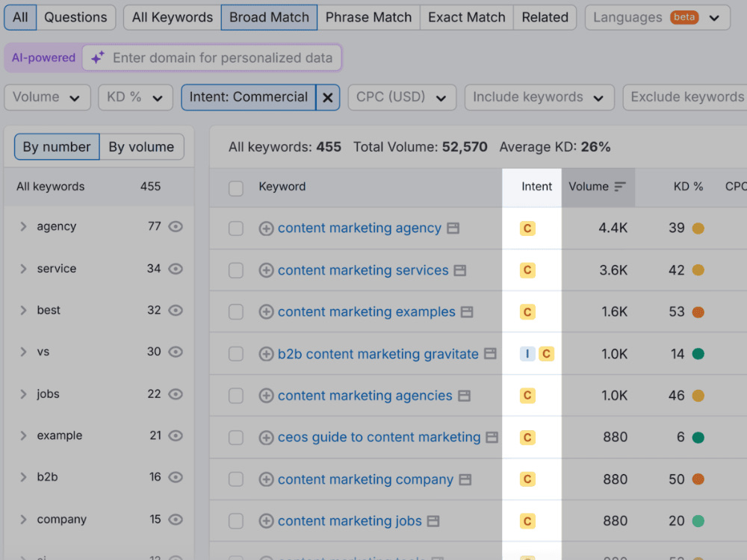
Task: Expand the jobs keyword group
Action: click(x=23, y=393)
